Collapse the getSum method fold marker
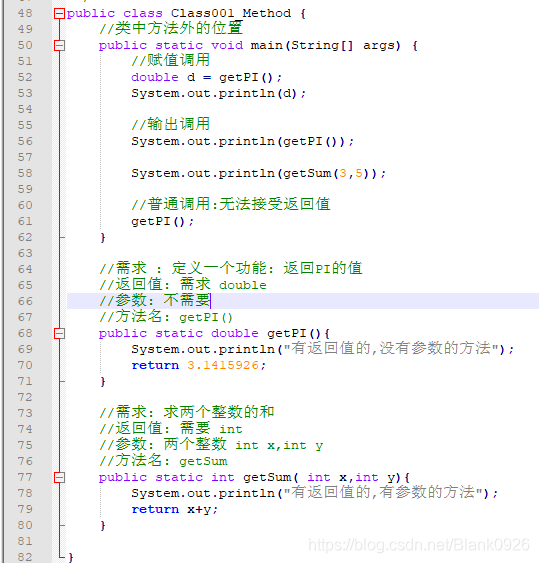 (x=59, y=478)
